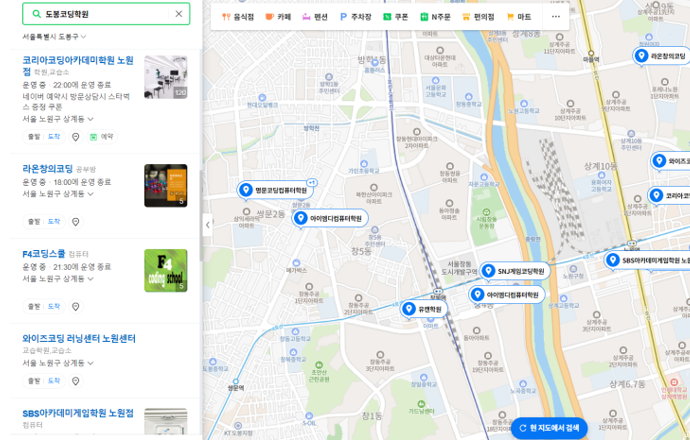The height and width of the screenshot is (440, 690).
Task: Filter map by 마트 category
Action: point(519,17)
